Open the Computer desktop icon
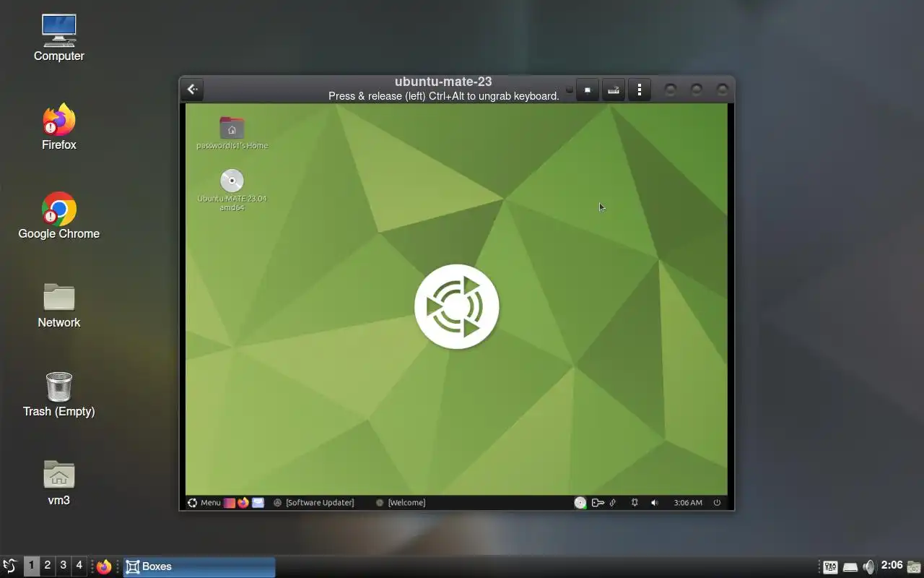 (59, 38)
